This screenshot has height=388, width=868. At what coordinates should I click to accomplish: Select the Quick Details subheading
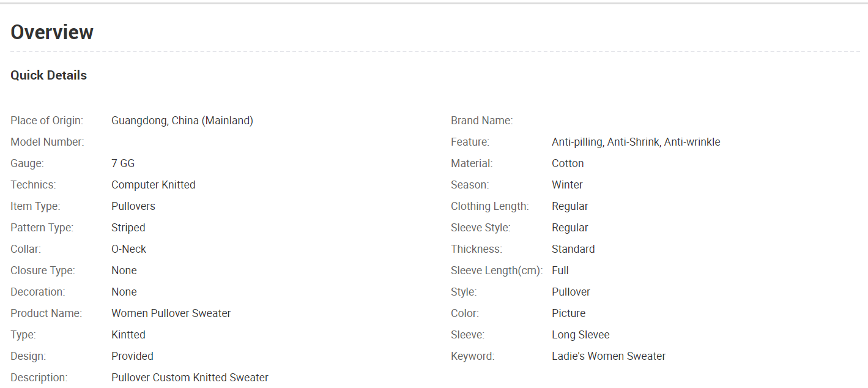pos(49,75)
